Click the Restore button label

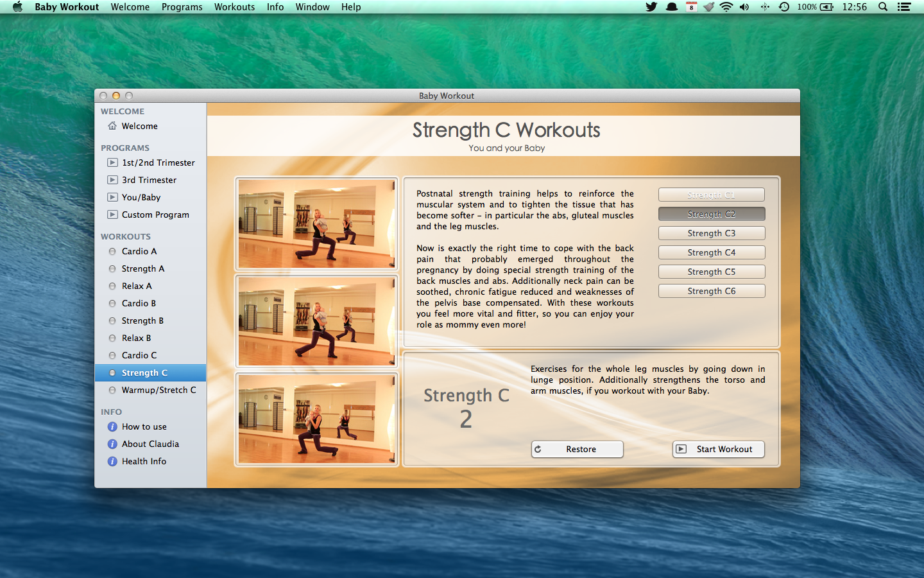[581, 449]
